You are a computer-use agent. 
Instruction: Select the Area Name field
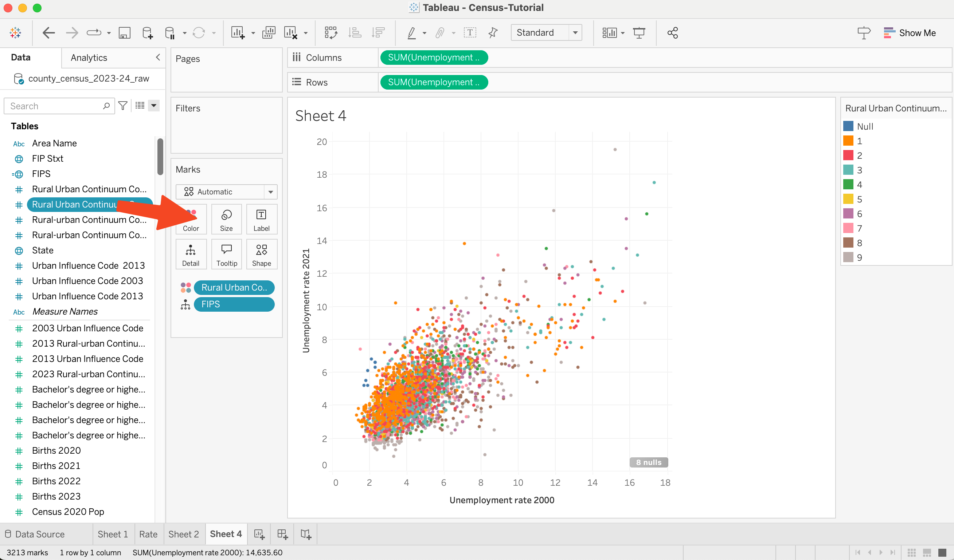54,143
